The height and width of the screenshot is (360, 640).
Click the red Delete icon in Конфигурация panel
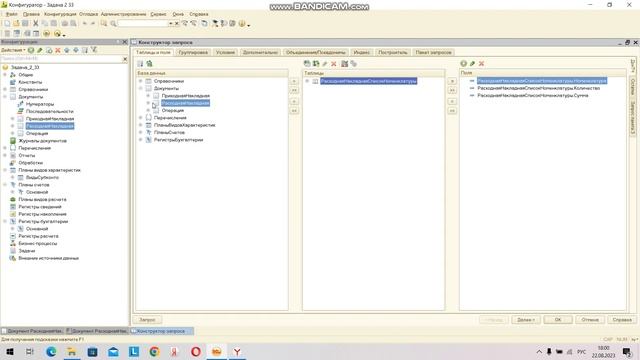58,50
